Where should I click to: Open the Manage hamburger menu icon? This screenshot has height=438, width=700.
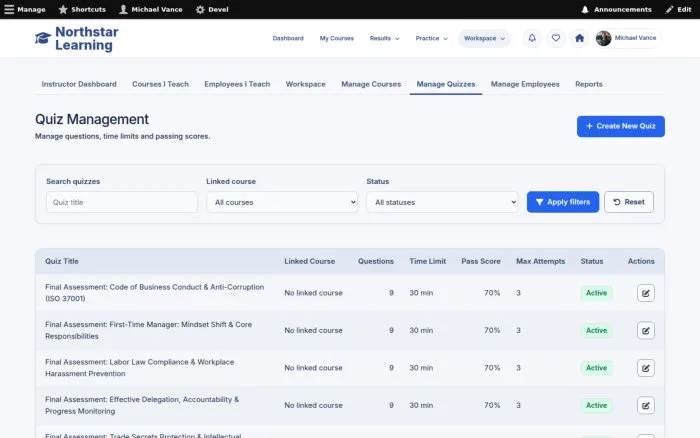(x=9, y=9)
